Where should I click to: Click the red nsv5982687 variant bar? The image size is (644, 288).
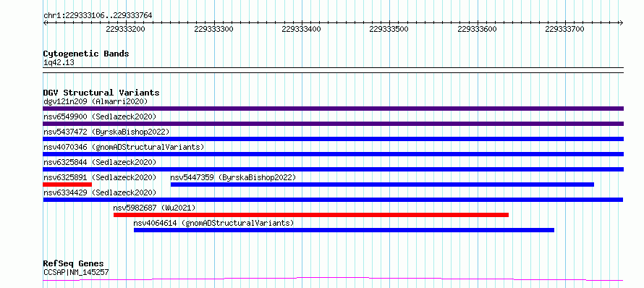311,215
